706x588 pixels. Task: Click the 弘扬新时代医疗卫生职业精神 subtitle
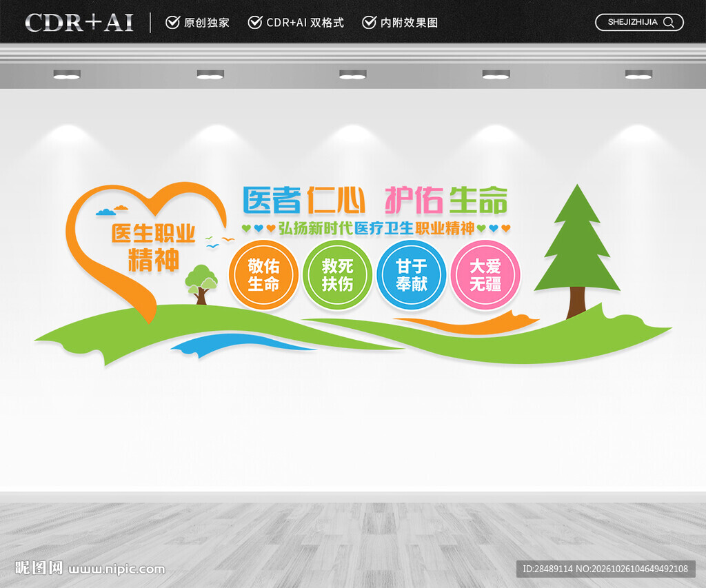pyautogui.click(x=376, y=228)
